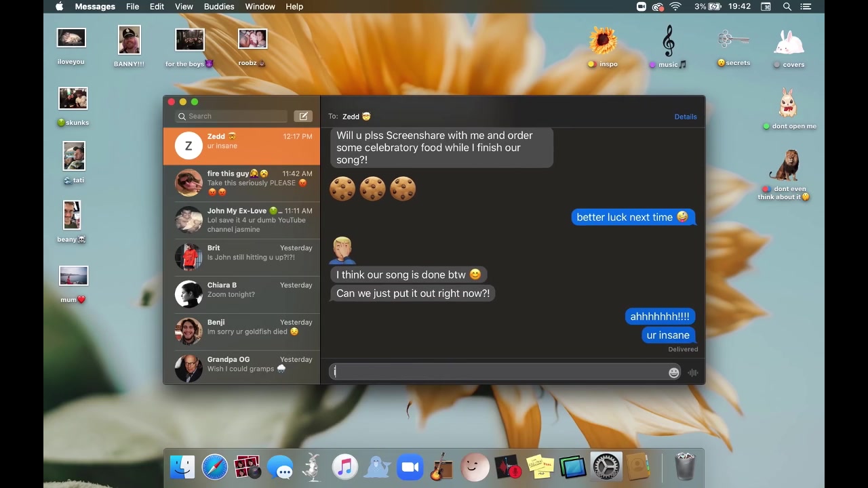The height and width of the screenshot is (488, 868).
Task: Open the smiley face app in dock
Action: (x=475, y=467)
